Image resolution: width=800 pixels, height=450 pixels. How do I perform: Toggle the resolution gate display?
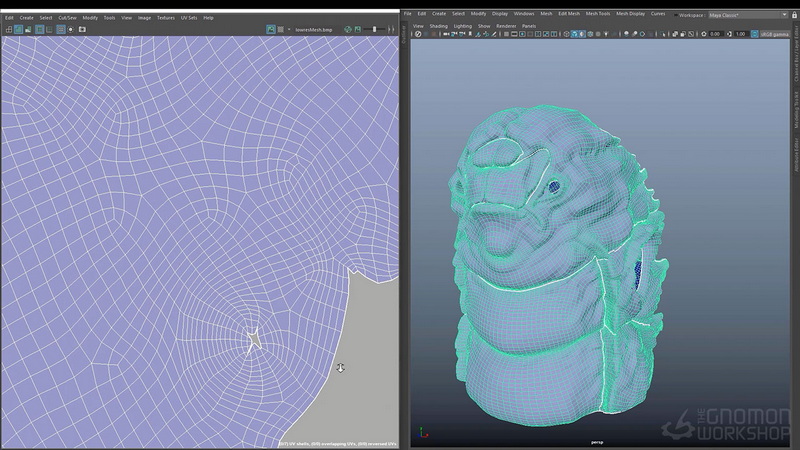click(x=522, y=34)
